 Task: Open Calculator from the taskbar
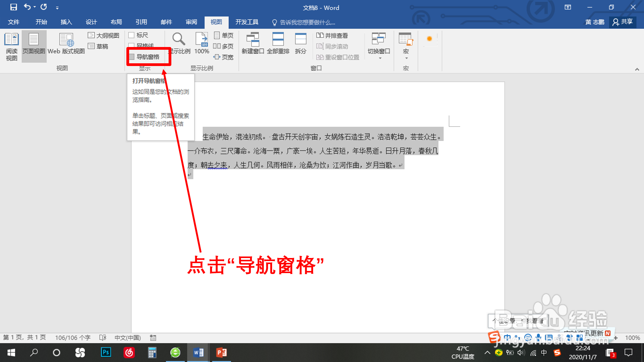coord(152,353)
